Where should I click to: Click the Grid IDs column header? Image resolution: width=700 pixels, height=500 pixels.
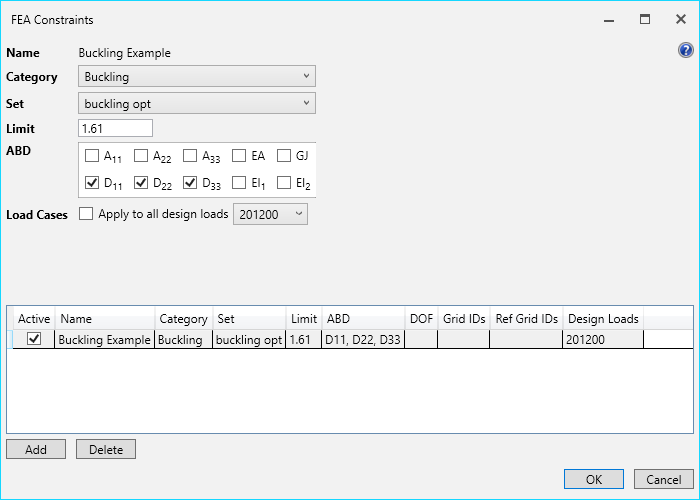(464, 319)
